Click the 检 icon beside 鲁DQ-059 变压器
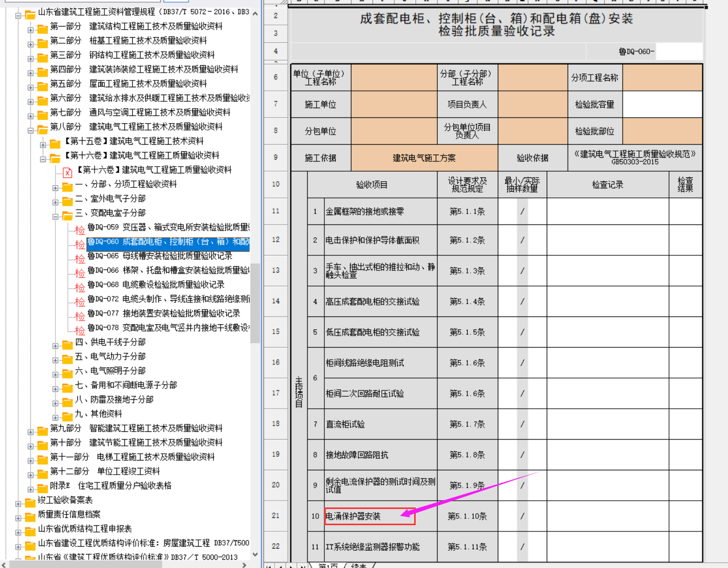728x568 pixels. point(80,229)
